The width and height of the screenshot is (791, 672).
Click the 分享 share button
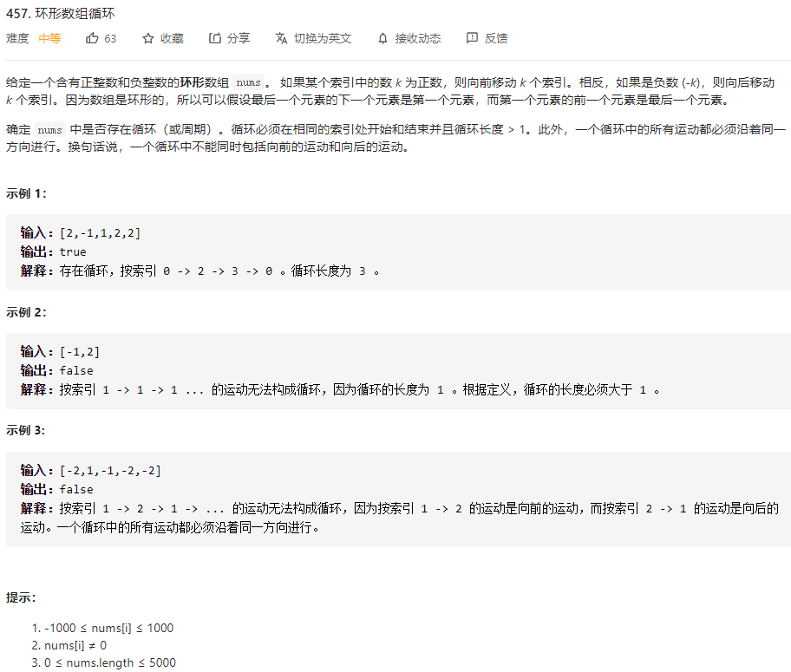point(230,38)
